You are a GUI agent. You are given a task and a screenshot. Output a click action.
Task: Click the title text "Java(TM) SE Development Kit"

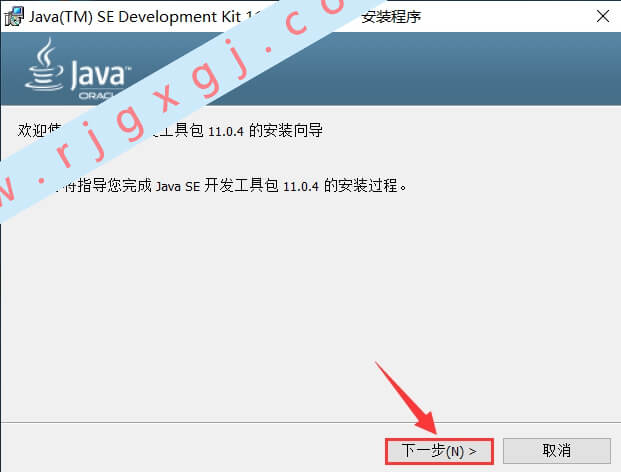135,17
